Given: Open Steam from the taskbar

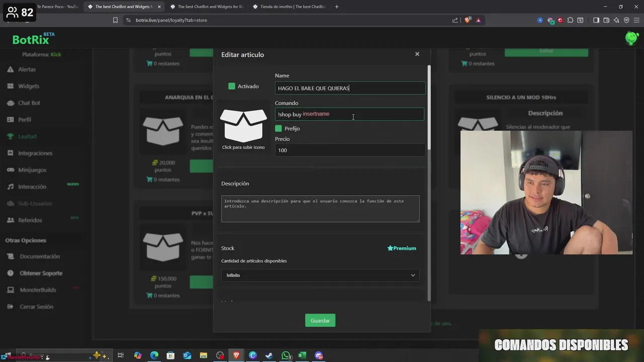Looking at the screenshot, I should pos(269,355).
